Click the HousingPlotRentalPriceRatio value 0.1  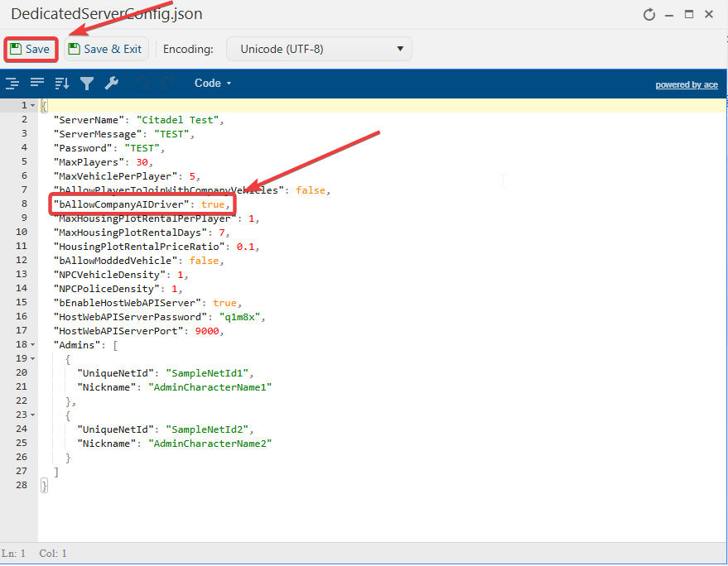click(x=246, y=247)
